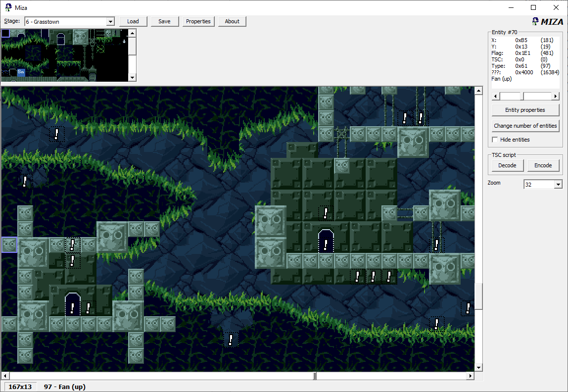The height and width of the screenshot is (392, 568).
Task: Select the Sn entity marker on the minimap
Action: click(x=20, y=72)
